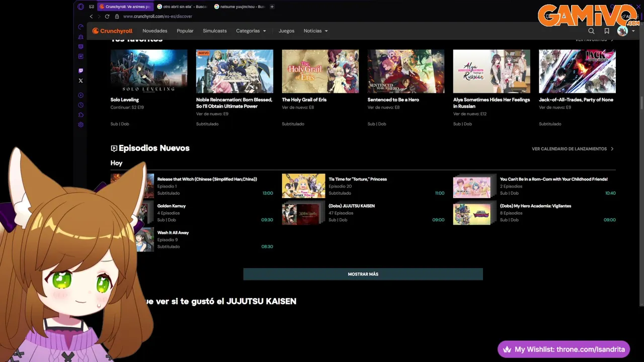Go forward with the browser forward arrow
Screen dimensions: 644x362
click(x=99, y=16)
